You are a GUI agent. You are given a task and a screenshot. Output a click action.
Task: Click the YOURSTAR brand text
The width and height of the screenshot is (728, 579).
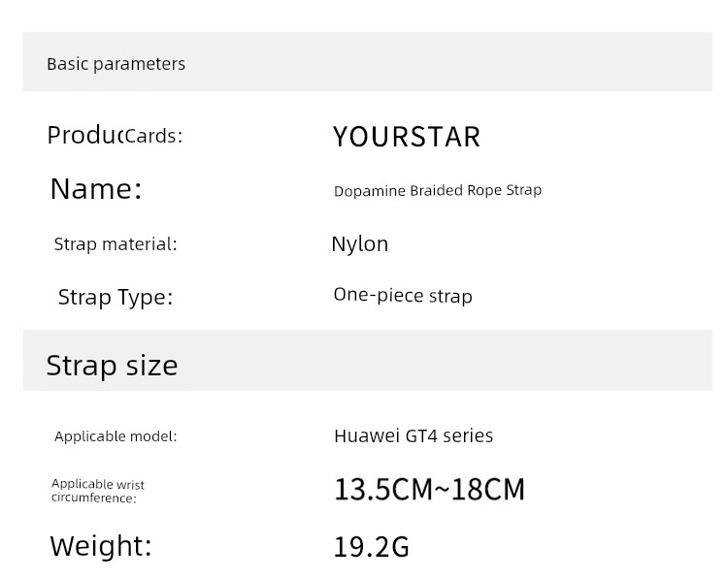pos(406,137)
